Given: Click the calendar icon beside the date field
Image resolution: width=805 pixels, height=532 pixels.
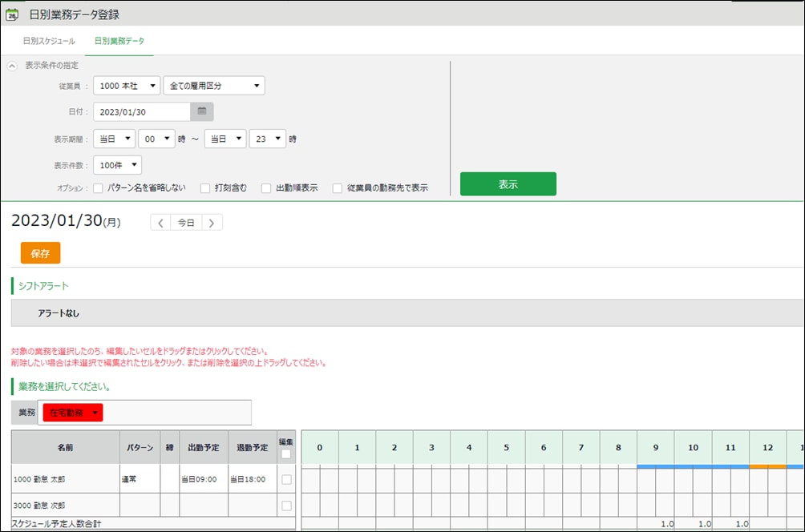Looking at the screenshot, I should point(202,112).
